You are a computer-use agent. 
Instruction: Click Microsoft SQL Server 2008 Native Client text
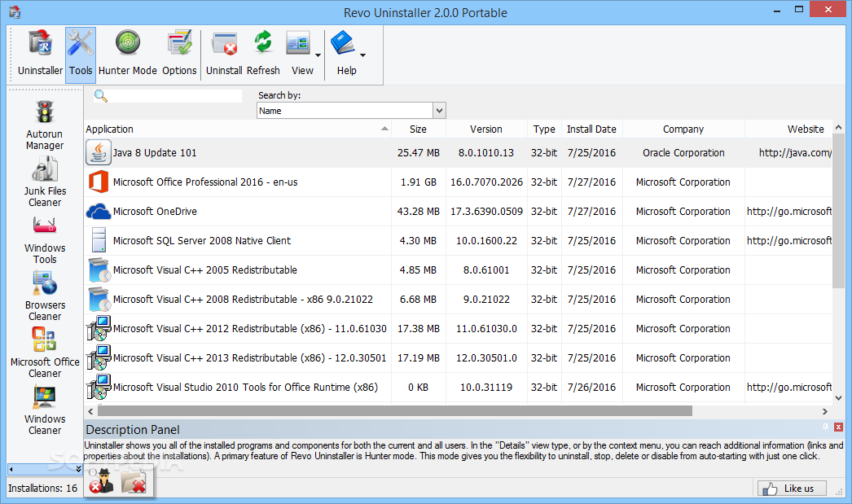tap(201, 240)
